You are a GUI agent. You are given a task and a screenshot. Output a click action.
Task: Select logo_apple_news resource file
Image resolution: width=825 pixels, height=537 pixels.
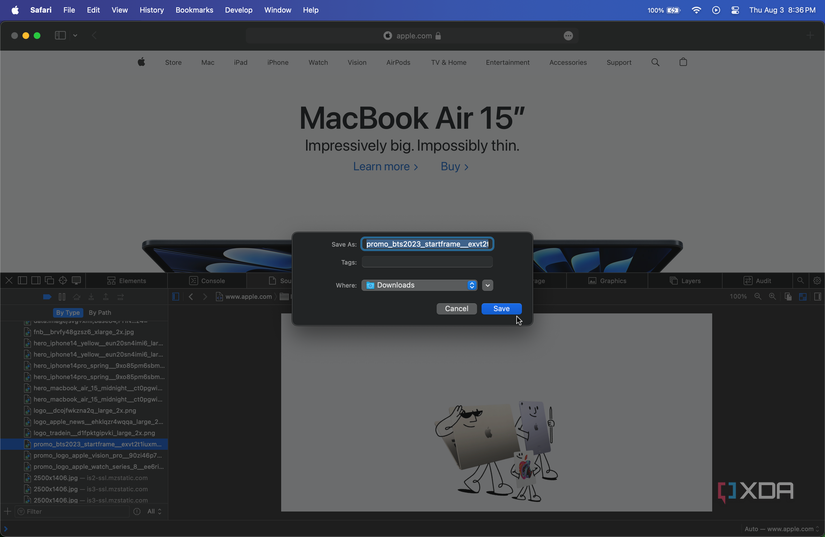84,422
